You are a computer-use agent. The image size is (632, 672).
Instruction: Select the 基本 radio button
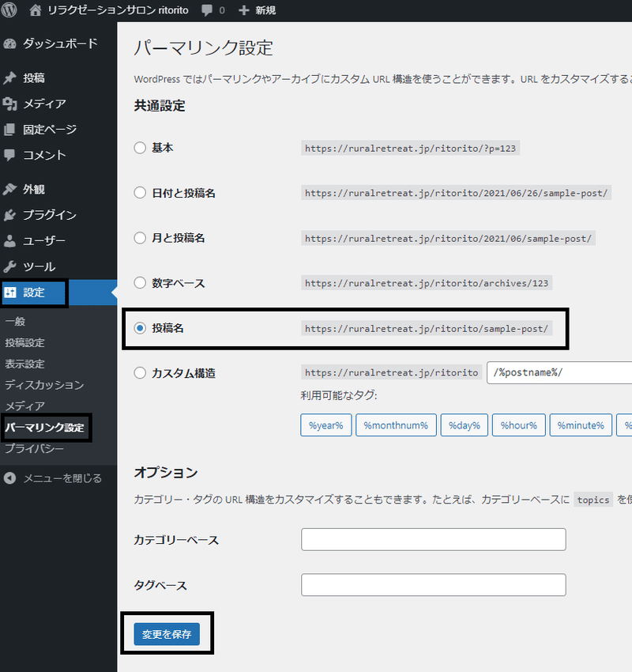coord(140,148)
